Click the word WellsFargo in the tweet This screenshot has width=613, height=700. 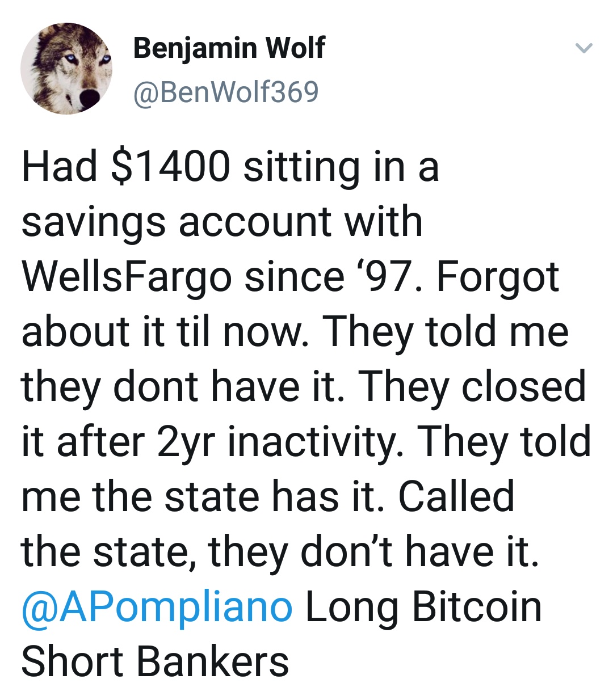pos(127,279)
